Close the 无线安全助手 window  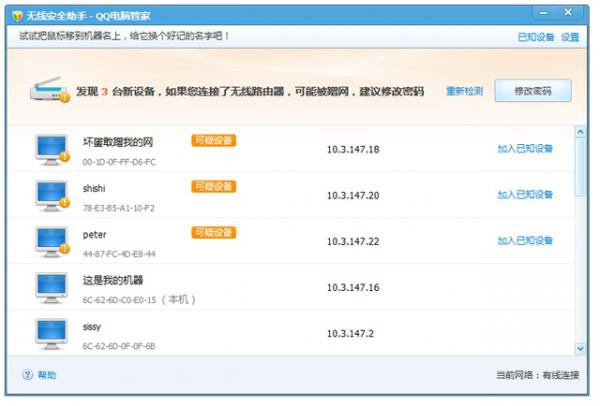568,13
